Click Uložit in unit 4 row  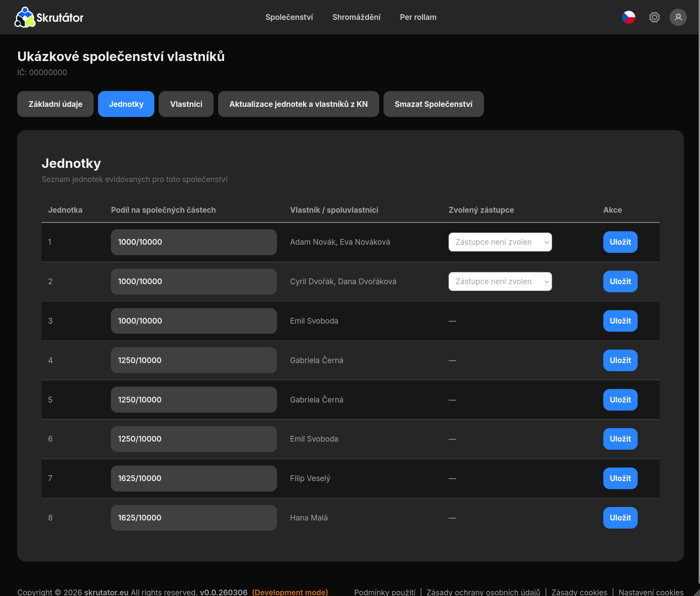point(620,360)
